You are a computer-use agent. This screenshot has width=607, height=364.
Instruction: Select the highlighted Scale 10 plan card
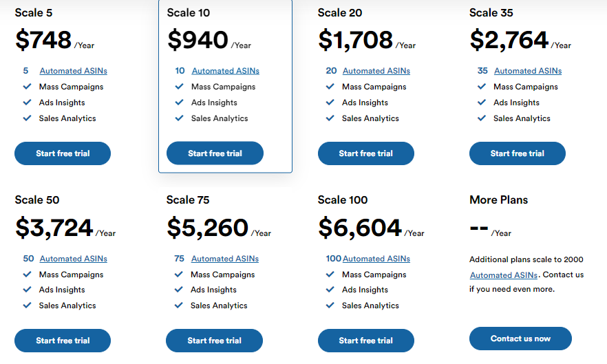tap(225, 86)
